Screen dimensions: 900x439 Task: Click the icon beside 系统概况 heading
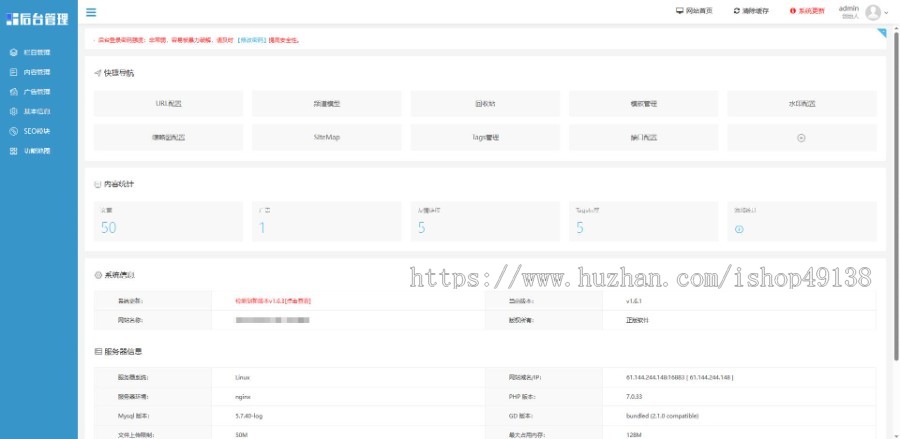coord(98,275)
